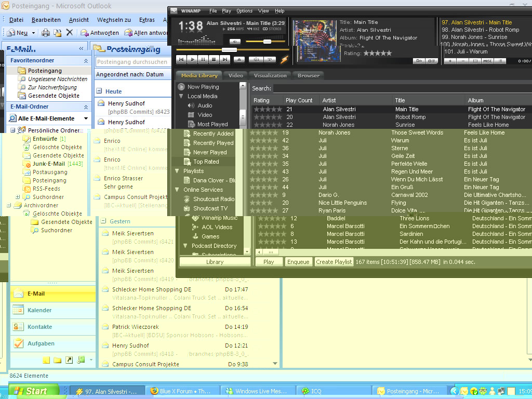
Task: Click the Posteingang durchsuchen search field
Action: click(x=132, y=62)
